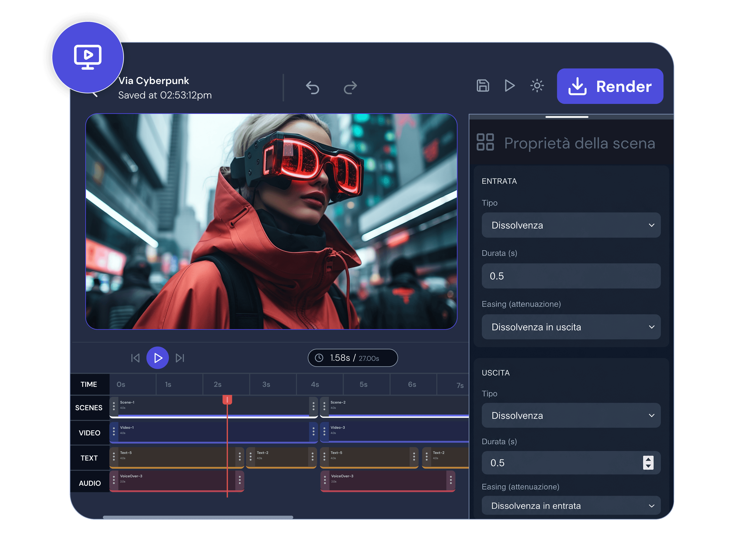This screenshot has height=560, width=747.
Task: Select the Video-1 clip on video track
Action: pyautogui.click(x=214, y=432)
